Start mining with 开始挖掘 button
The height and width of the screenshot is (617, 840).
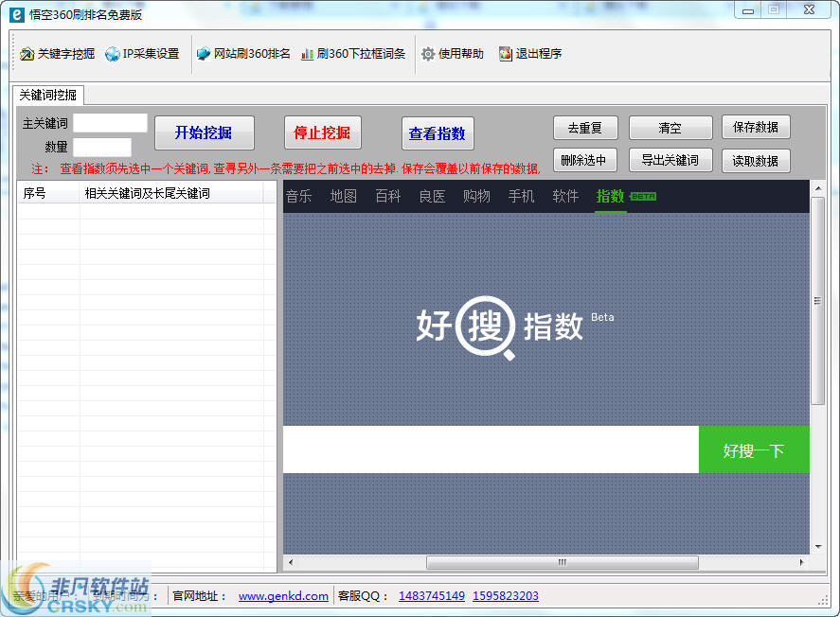pos(205,132)
